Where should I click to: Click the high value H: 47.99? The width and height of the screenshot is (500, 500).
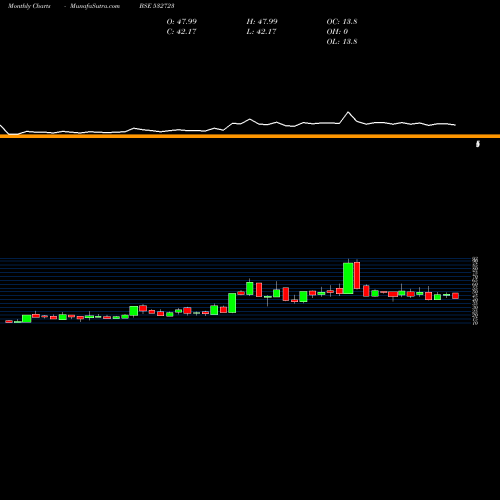262,22
